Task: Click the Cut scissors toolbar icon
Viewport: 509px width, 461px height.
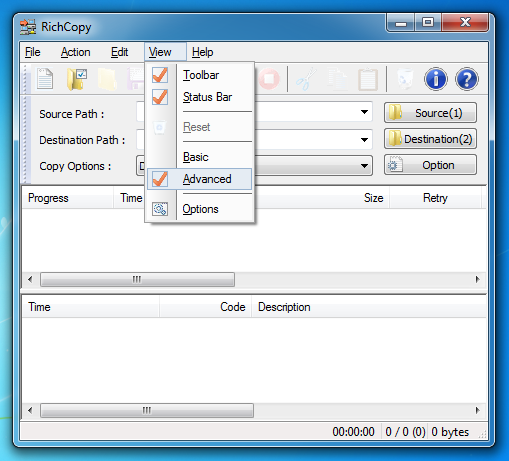Action: tap(306, 79)
